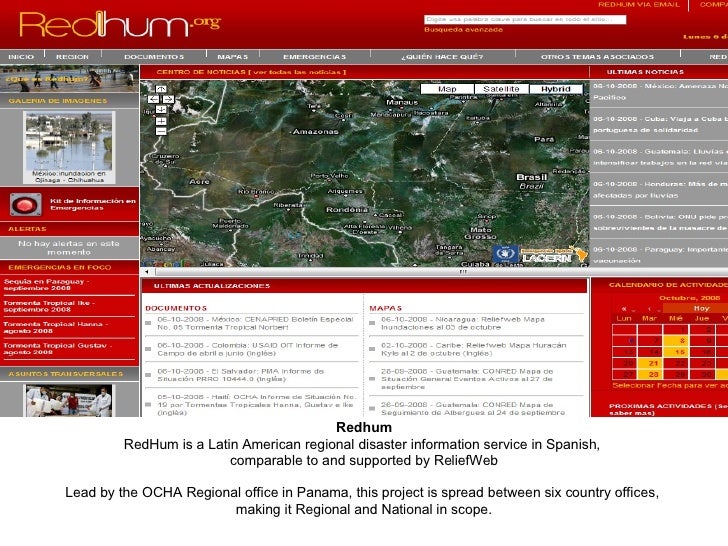Screen dimensions: 728x546
Task: Open Tormenta Tropical Hanna agosto 2008
Action: 55,327
